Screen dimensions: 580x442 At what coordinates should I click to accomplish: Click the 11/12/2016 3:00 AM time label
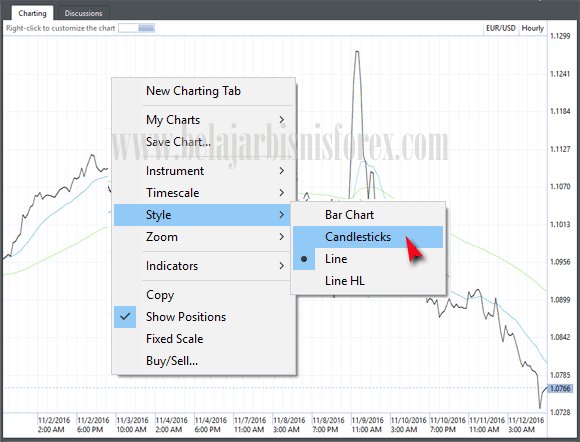coord(526,425)
